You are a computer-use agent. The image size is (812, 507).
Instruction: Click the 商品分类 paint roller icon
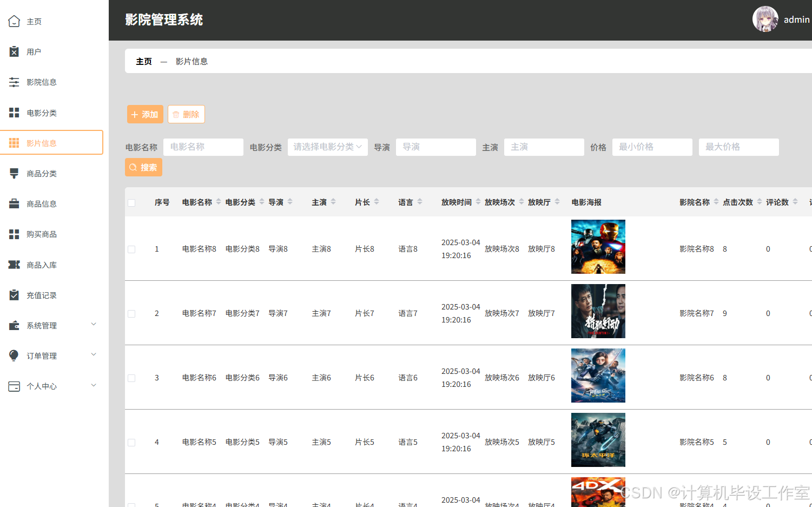click(14, 173)
